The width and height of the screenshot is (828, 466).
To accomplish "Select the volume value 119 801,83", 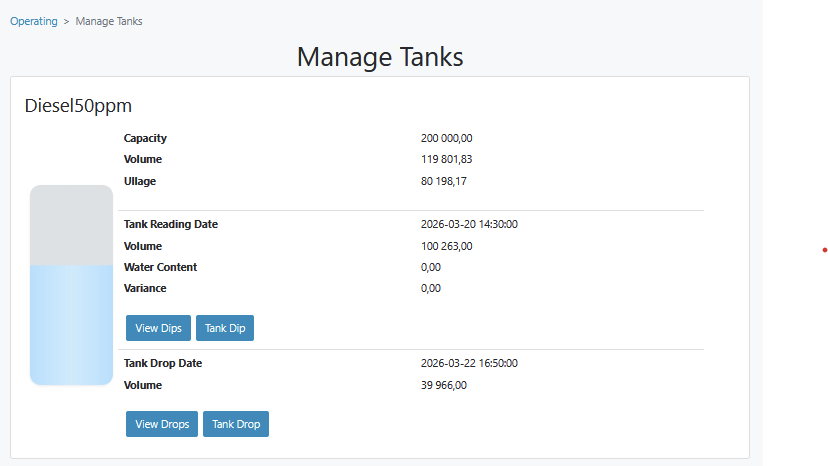I will click(x=447, y=159).
